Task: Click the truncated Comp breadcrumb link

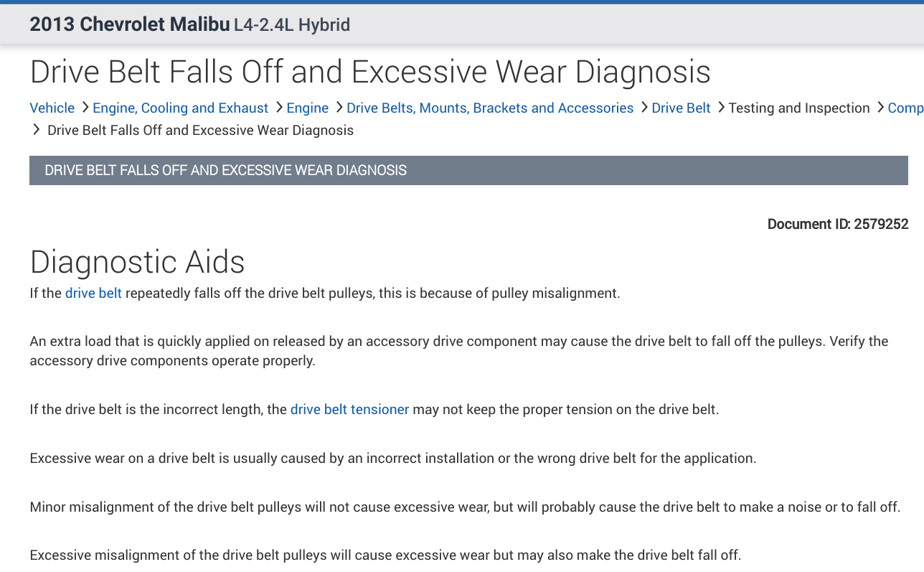Action: tap(905, 108)
